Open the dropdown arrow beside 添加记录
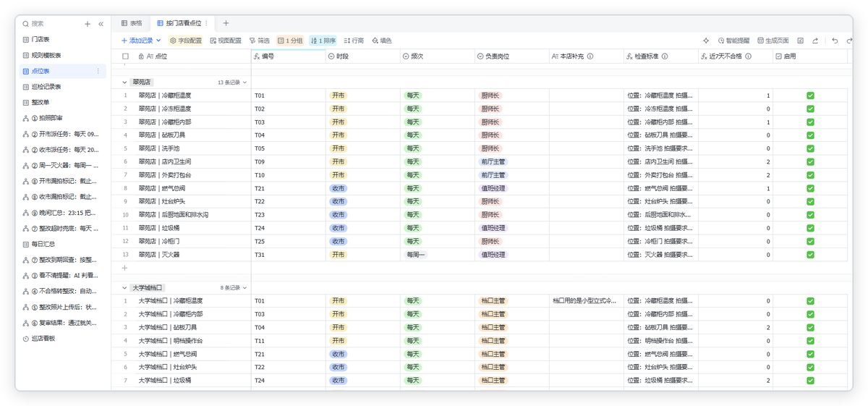868x406 pixels. (158, 41)
